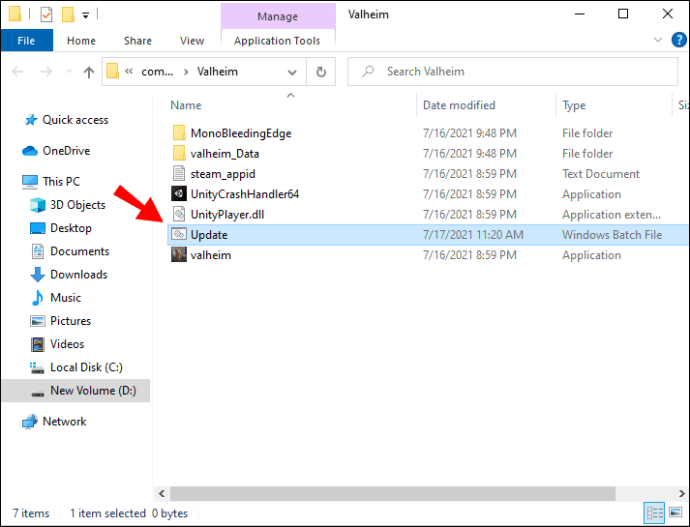Open Documents in the sidebar
Viewport: 690px width, 527px height.
click(80, 251)
